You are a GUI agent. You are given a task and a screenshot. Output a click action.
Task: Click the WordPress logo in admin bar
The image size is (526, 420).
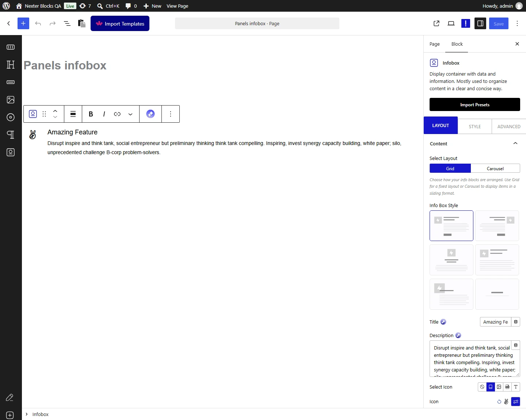(6, 6)
